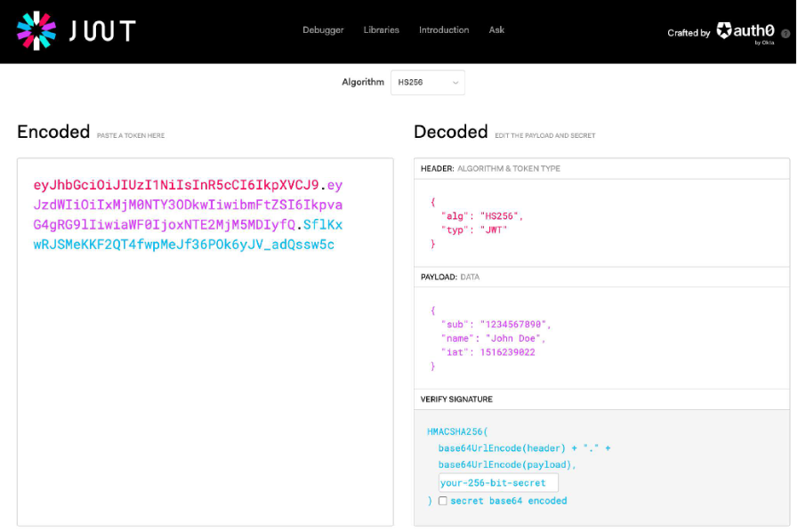The height and width of the screenshot is (532, 798).
Task: Click the colorful JWT starburst logo
Action: [36, 30]
